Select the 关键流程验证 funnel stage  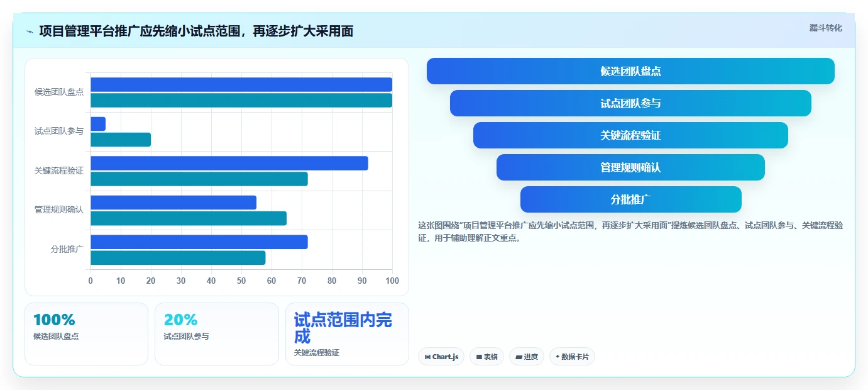(x=630, y=135)
